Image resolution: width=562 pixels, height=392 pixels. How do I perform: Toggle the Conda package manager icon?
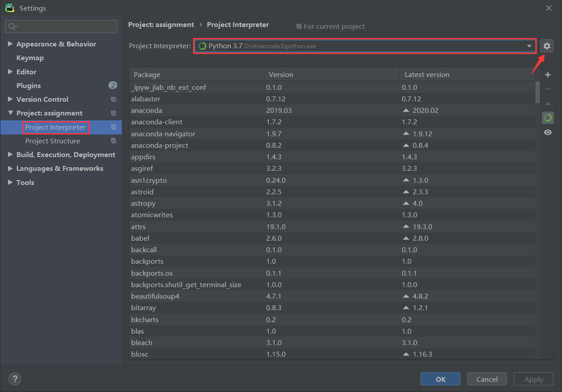pos(548,118)
